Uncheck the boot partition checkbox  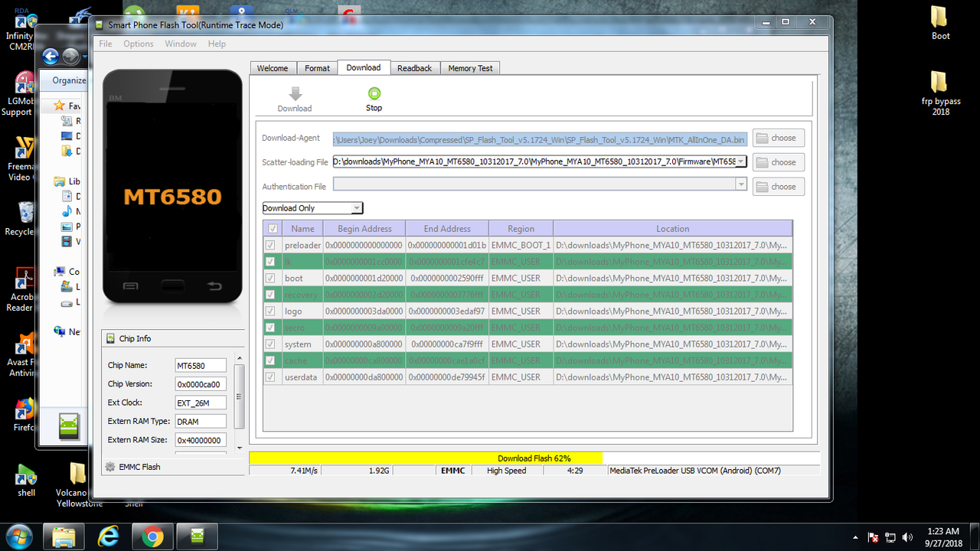(269, 278)
